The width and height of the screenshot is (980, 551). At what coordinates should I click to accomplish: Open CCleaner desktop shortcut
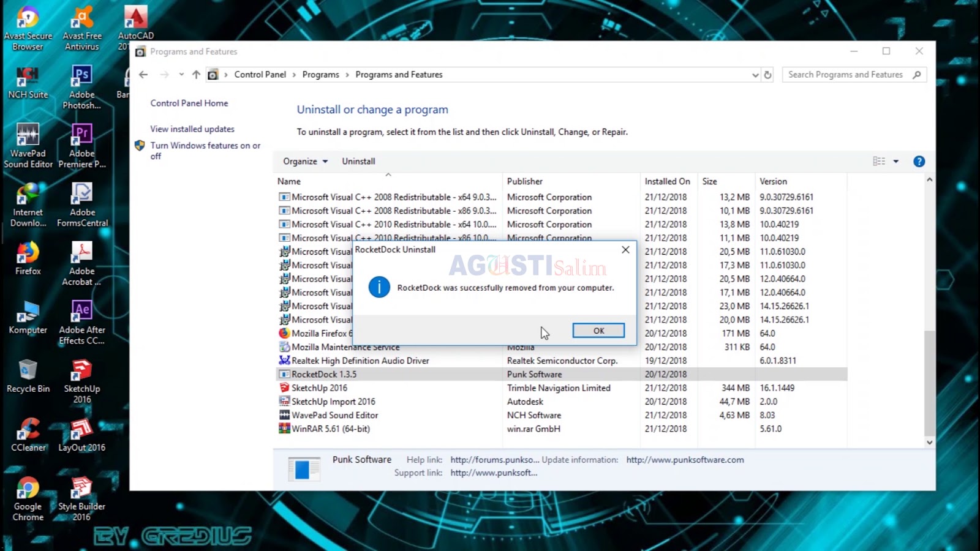(28, 435)
